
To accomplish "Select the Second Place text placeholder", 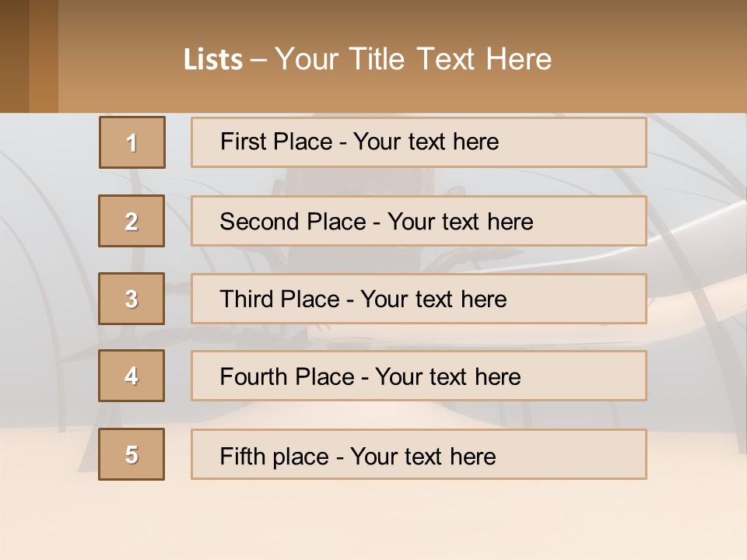I will (x=419, y=221).
